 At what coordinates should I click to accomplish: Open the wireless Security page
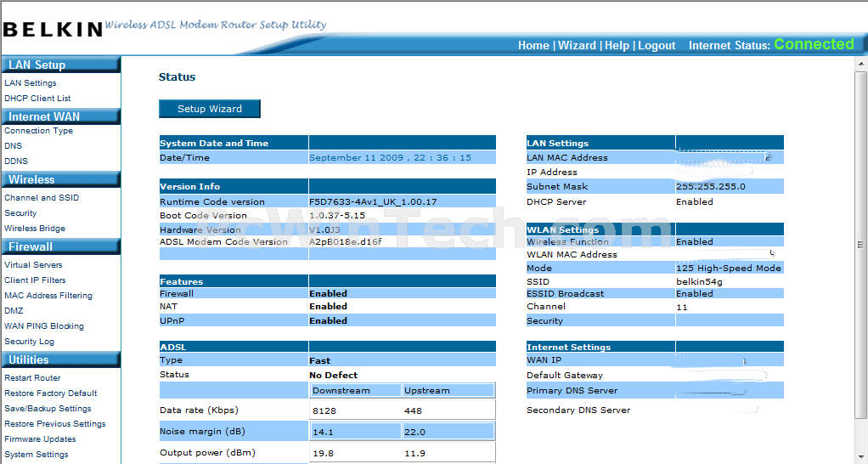(20, 213)
